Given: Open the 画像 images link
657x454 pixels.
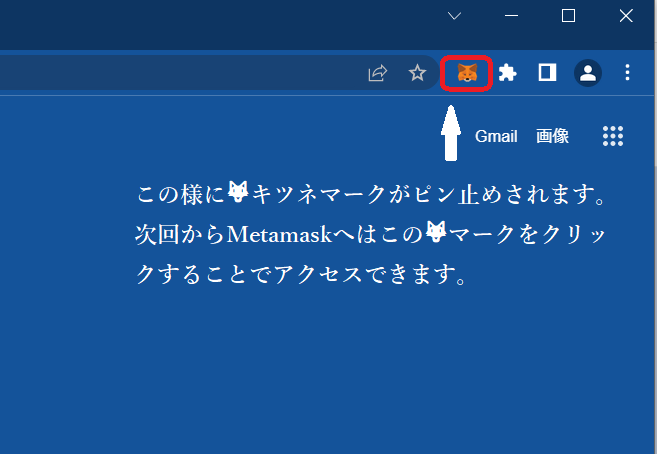Looking at the screenshot, I should click(x=552, y=136).
